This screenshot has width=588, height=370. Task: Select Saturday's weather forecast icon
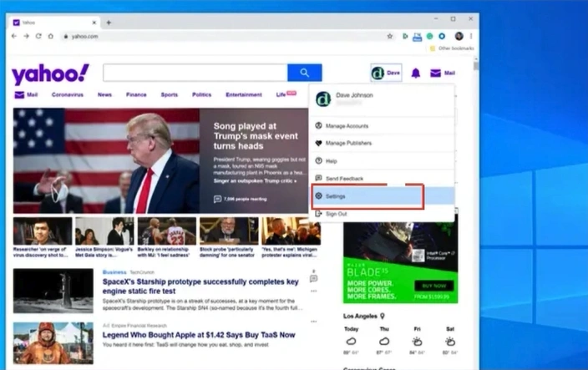(x=450, y=341)
